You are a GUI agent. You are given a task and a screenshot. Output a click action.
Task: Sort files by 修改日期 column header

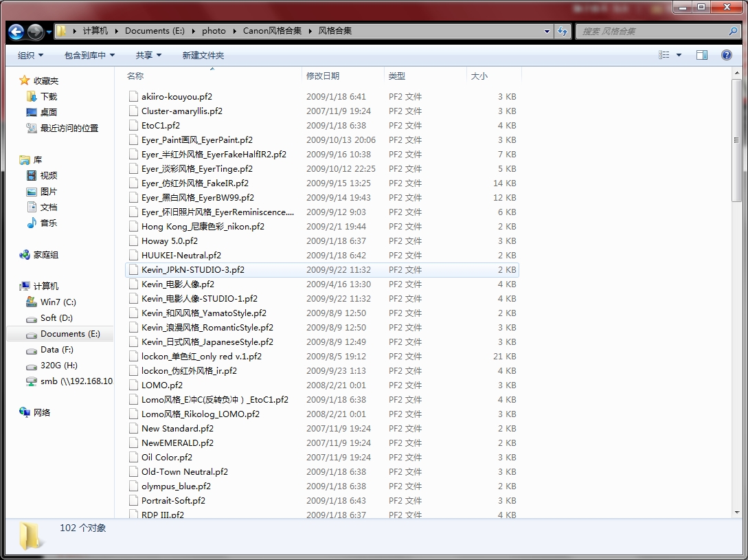tap(323, 76)
